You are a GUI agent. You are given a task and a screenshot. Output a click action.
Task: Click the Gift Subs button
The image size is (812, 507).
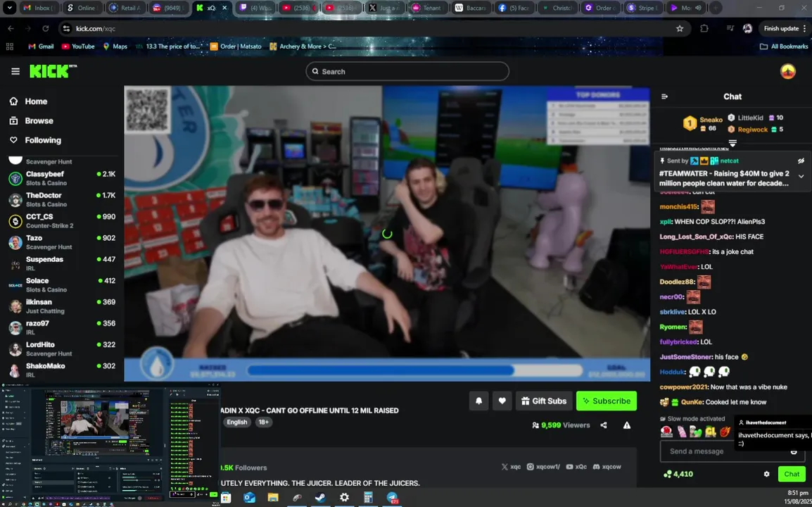click(544, 401)
